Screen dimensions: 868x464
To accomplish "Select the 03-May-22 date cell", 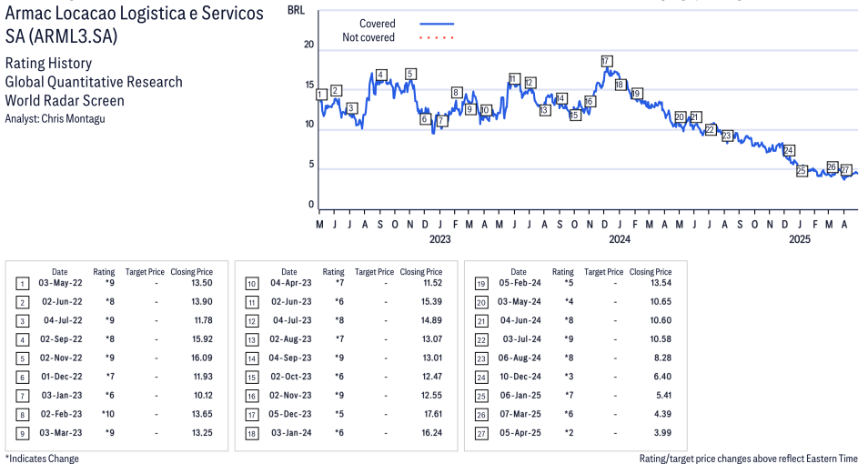I will click(x=60, y=283).
